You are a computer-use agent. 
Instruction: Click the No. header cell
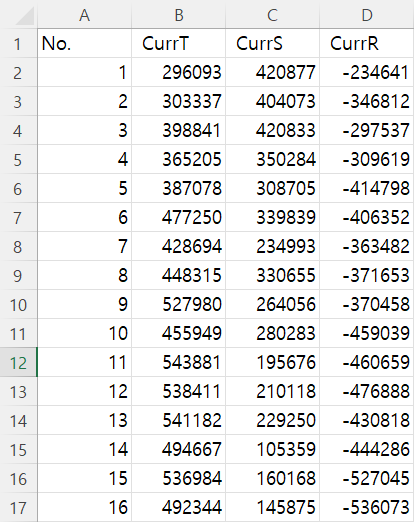pyautogui.click(x=85, y=43)
